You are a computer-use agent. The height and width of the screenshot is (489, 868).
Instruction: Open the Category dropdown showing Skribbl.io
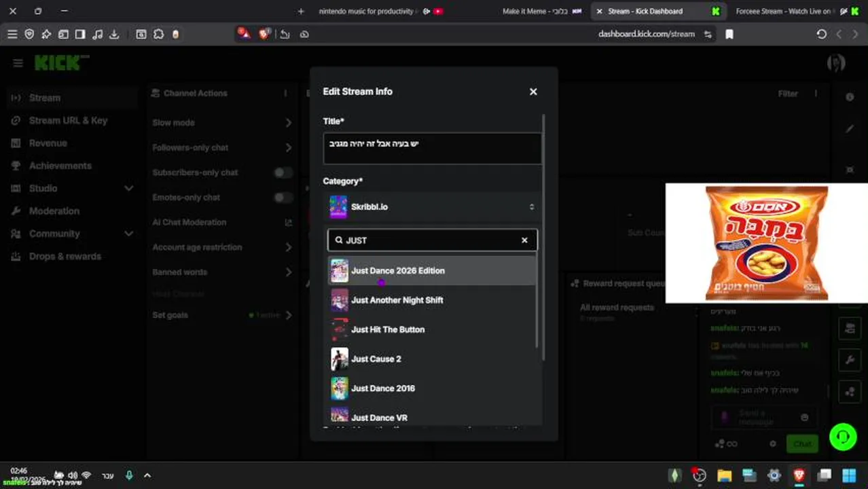433,207
